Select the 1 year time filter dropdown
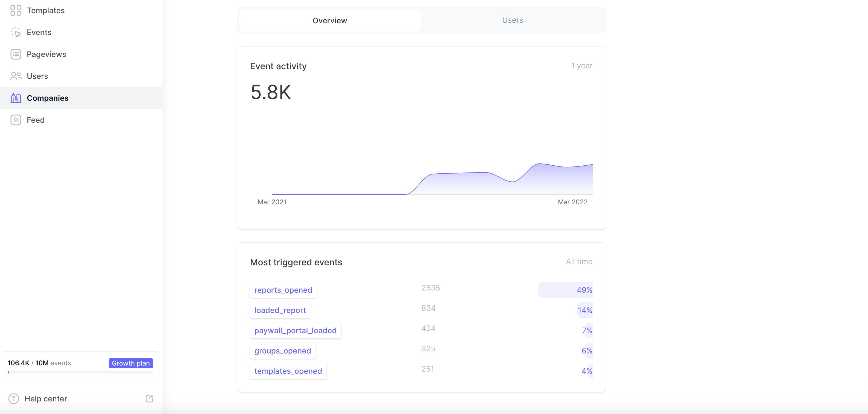Viewport: 868px width, 414px height. (582, 66)
